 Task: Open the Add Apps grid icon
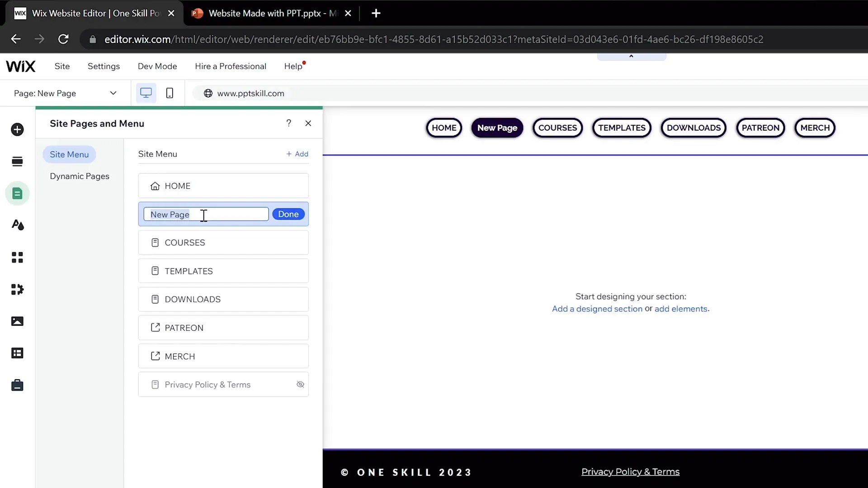pos(17,258)
